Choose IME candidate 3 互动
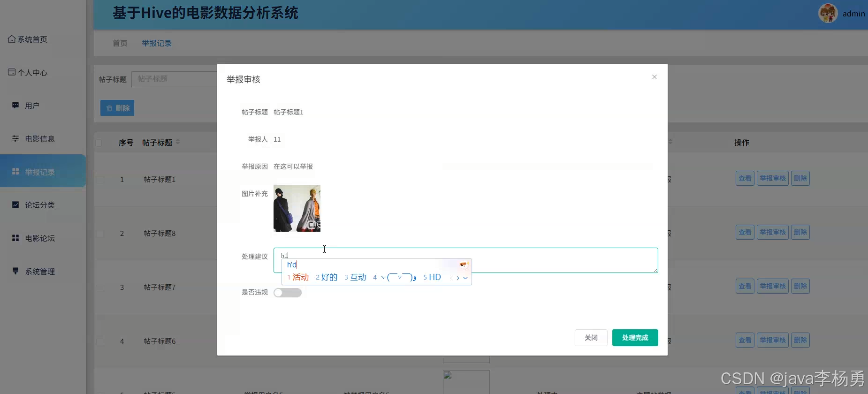Screen dimensions: 868x394 click(355, 277)
